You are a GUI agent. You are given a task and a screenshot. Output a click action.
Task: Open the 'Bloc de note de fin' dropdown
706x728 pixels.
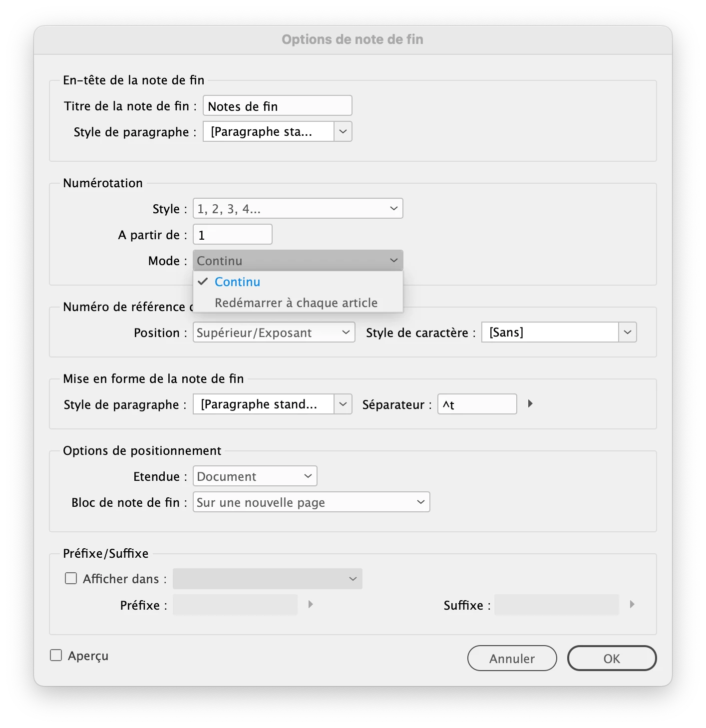pyautogui.click(x=312, y=502)
